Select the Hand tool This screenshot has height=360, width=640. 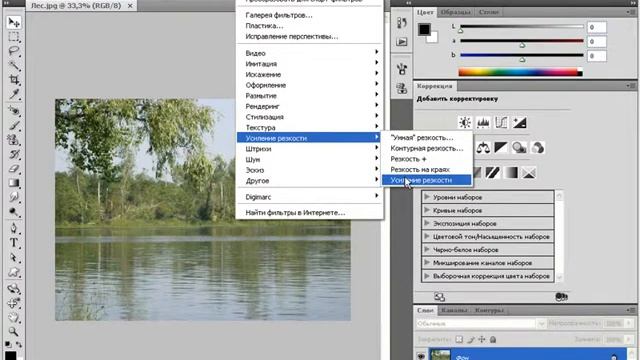(13, 317)
